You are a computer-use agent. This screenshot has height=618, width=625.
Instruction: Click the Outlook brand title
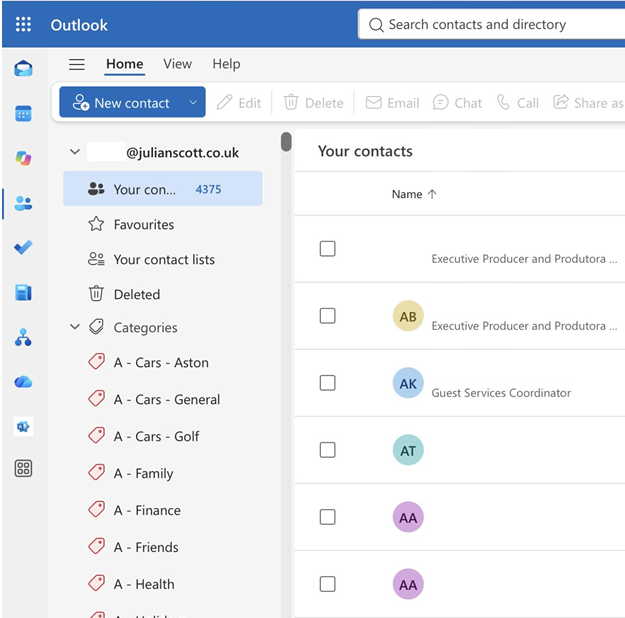tap(79, 25)
